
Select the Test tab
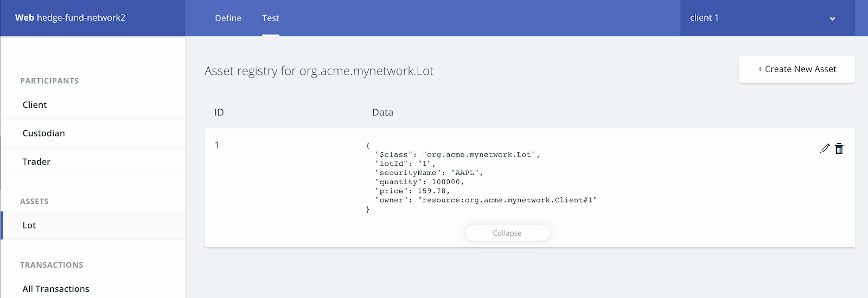[271, 18]
